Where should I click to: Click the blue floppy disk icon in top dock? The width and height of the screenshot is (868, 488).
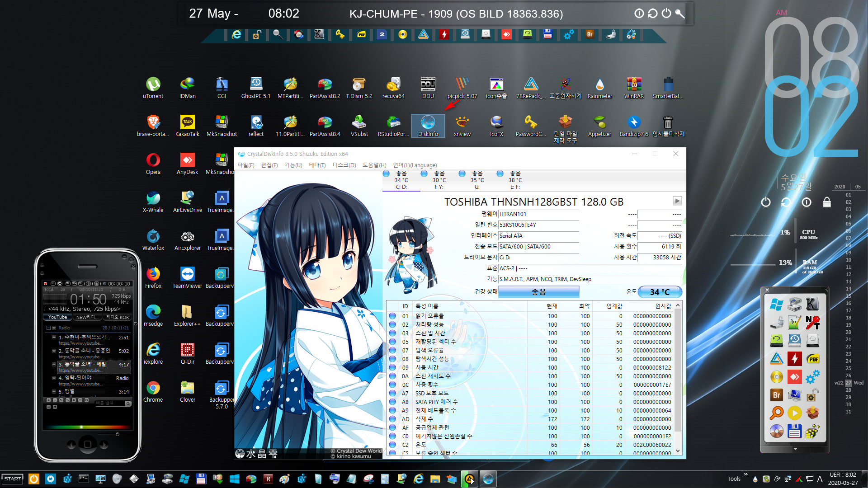(547, 34)
